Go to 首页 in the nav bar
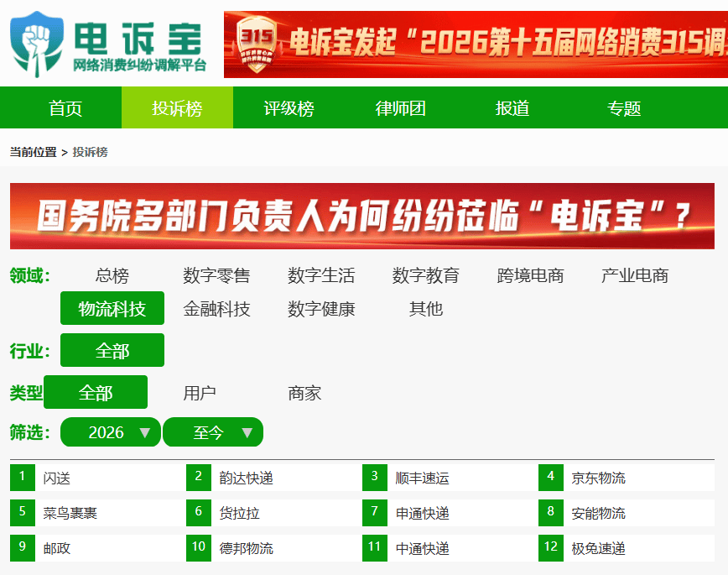The image size is (728, 575). coord(65,107)
